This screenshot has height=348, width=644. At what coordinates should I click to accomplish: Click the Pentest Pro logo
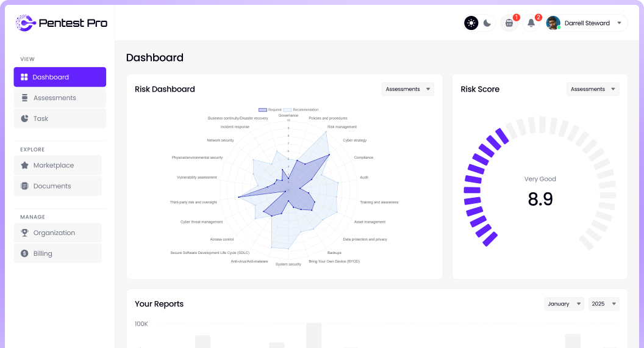(x=61, y=23)
